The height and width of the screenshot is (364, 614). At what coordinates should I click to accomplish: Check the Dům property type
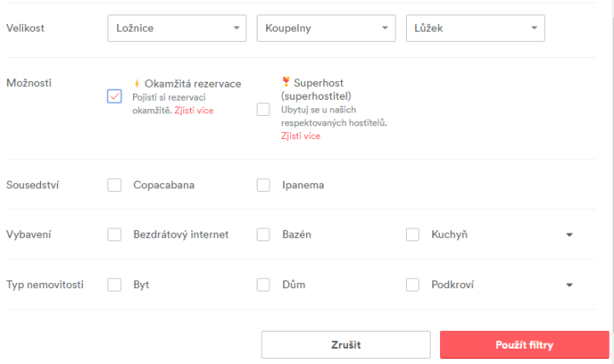pos(264,285)
